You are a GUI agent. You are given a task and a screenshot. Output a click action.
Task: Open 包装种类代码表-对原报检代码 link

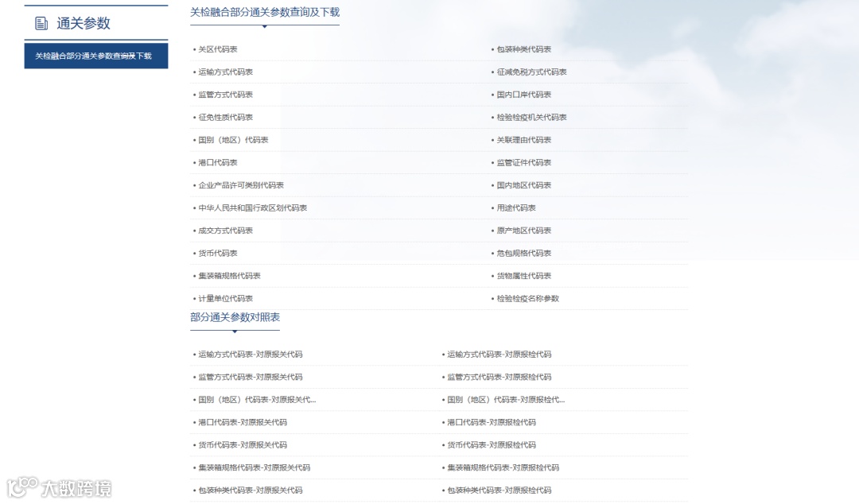[x=499, y=490]
